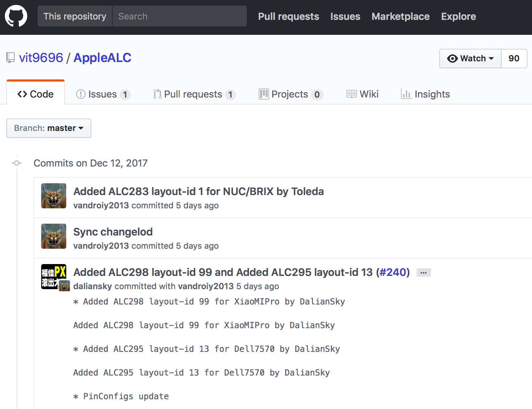Click small vandroiy2013 co-author avatar
The image size is (532, 409).
(x=64, y=286)
